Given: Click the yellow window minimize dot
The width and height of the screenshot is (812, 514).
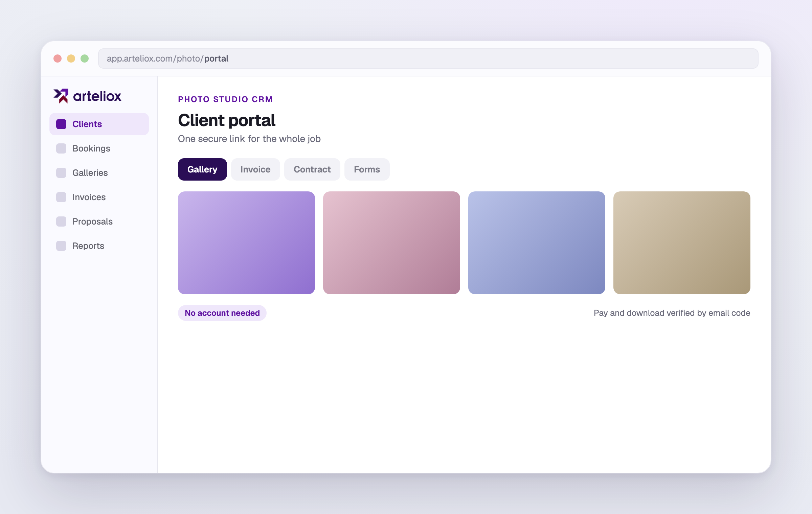Looking at the screenshot, I should 71,59.
